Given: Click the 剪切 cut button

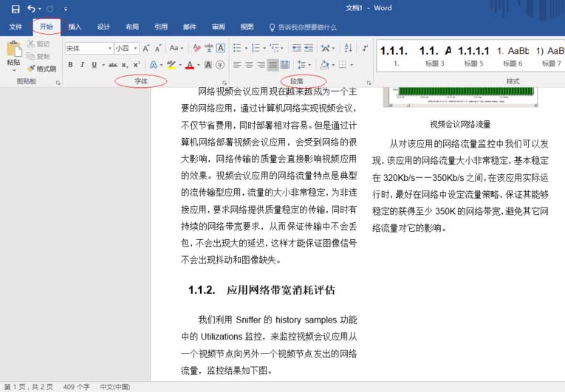Looking at the screenshot, I should coord(38,44).
